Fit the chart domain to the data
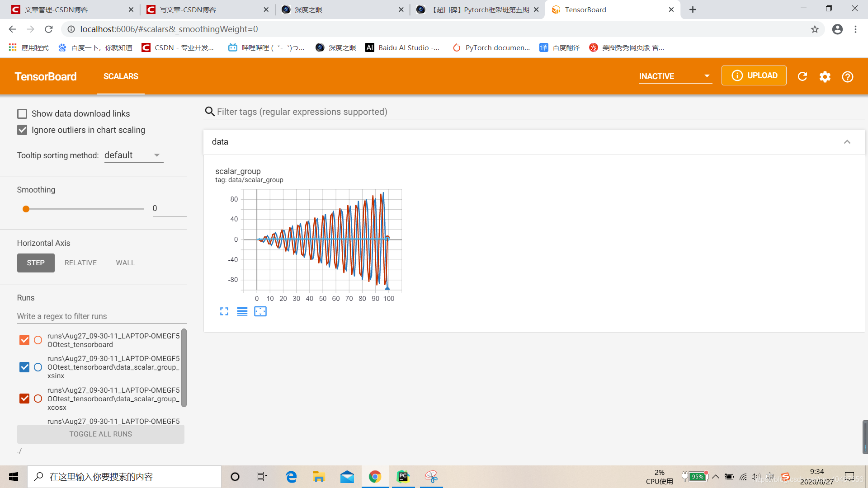The width and height of the screenshot is (868, 488). [260, 311]
